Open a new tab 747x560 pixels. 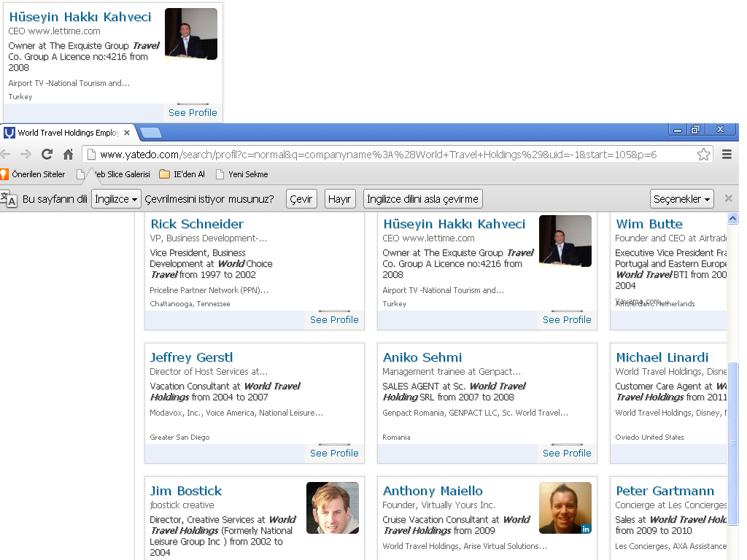pos(151,133)
